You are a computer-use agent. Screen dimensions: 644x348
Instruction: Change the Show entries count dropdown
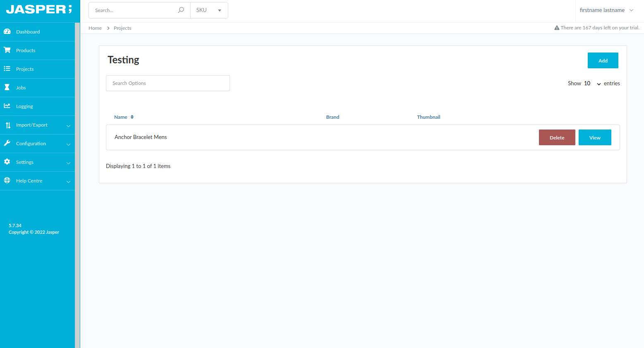(592, 84)
